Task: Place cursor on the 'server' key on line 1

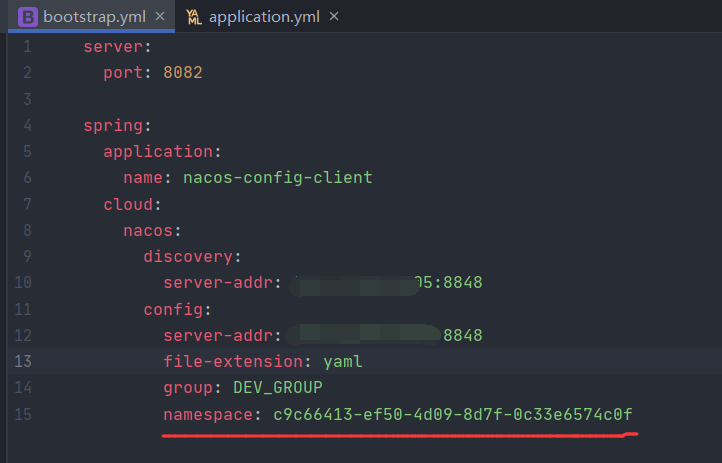Action: (x=113, y=46)
